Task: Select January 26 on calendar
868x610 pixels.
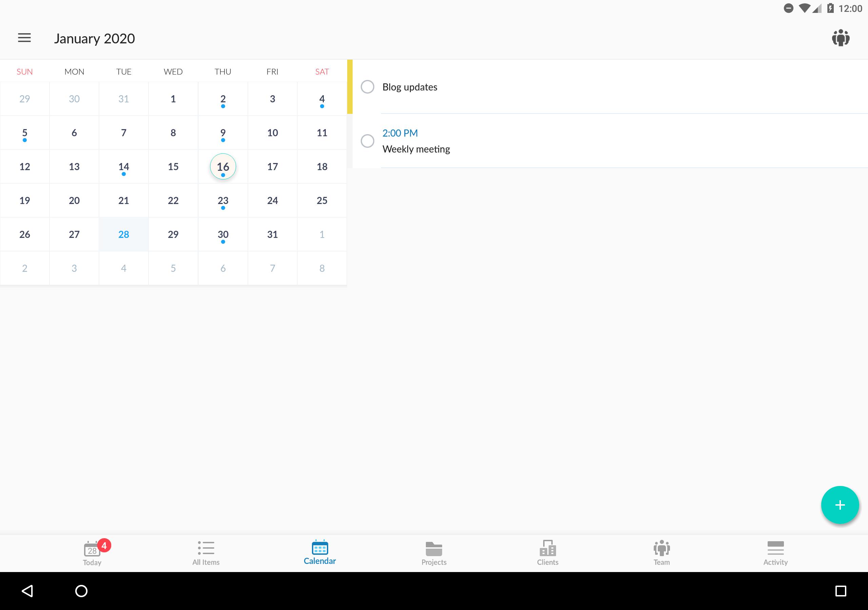Action: click(24, 234)
